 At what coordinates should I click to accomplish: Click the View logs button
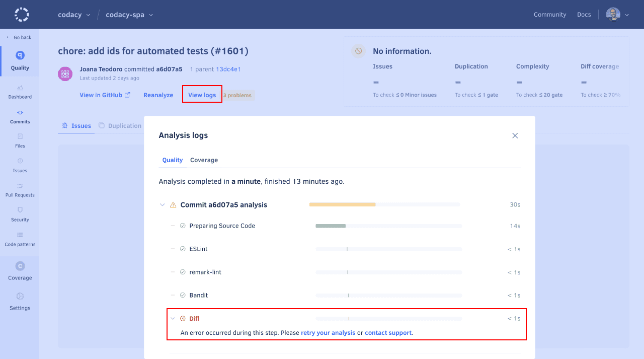coord(202,95)
